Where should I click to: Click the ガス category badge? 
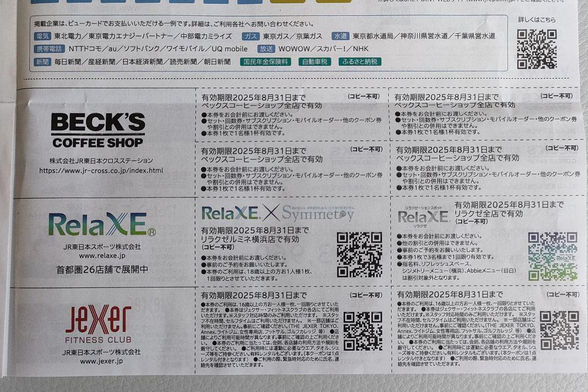(x=250, y=36)
